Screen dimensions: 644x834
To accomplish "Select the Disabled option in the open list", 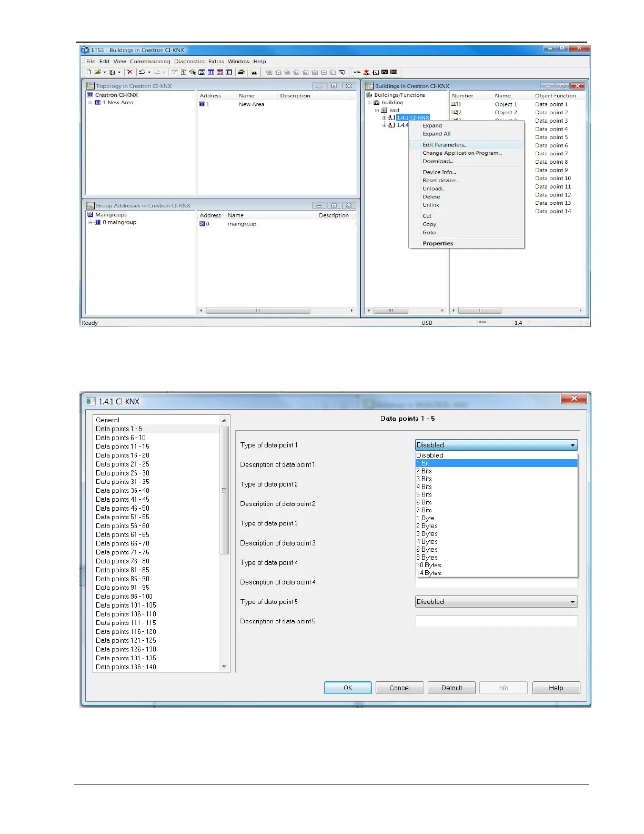I will [x=496, y=455].
